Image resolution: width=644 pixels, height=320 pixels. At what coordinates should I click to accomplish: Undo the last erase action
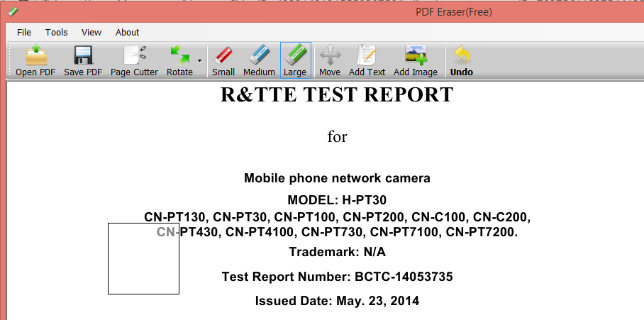[x=462, y=60]
